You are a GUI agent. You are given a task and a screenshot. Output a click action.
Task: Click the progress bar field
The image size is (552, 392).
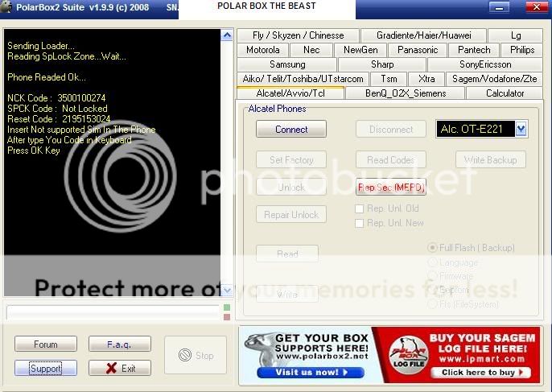113,312
